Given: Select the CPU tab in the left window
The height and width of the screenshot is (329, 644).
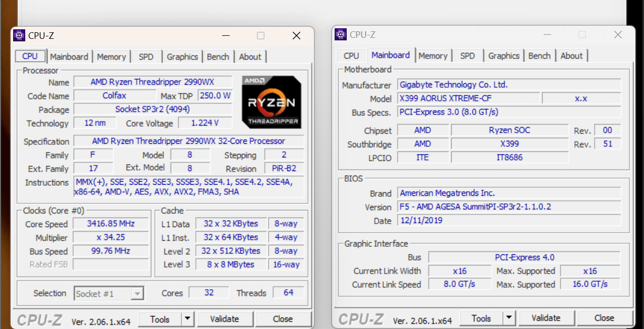Looking at the screenshot, I should click(30, 56).
